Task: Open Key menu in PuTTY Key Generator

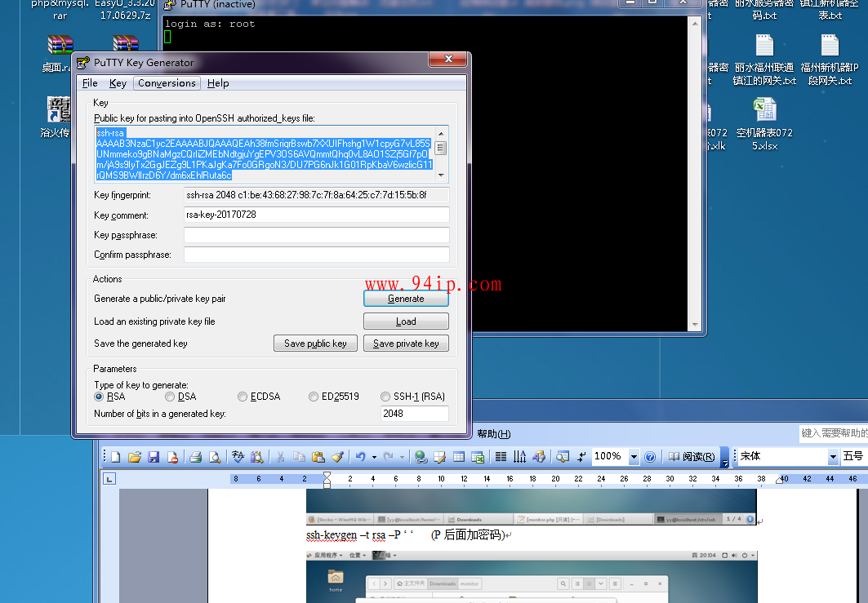Action: (118, 83)
